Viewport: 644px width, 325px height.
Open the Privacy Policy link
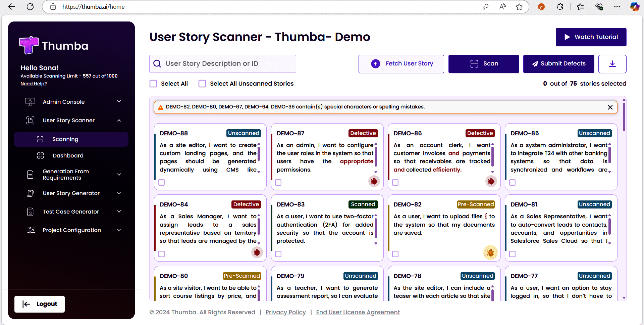pyautogui.click(x=285, y=312)
